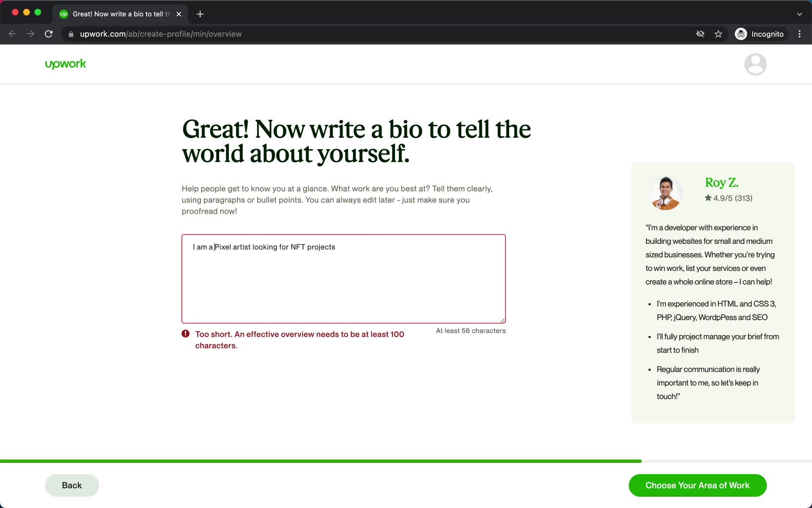Viewport: 812px width, 508px height.
Task: Click the refresh page icon
Action: point(49,34)
